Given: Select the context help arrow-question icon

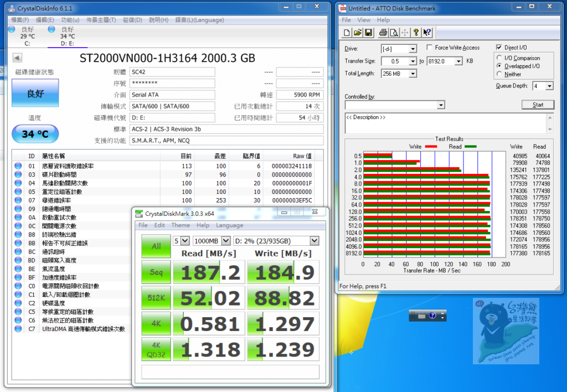Looking at the screenshot, I should [x=427, y=33].
